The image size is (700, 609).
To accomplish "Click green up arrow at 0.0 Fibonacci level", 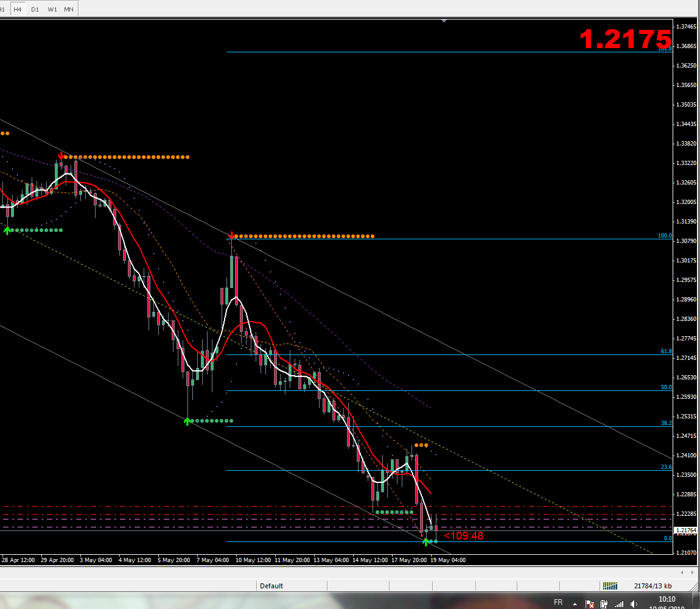I will coord(426,542).
